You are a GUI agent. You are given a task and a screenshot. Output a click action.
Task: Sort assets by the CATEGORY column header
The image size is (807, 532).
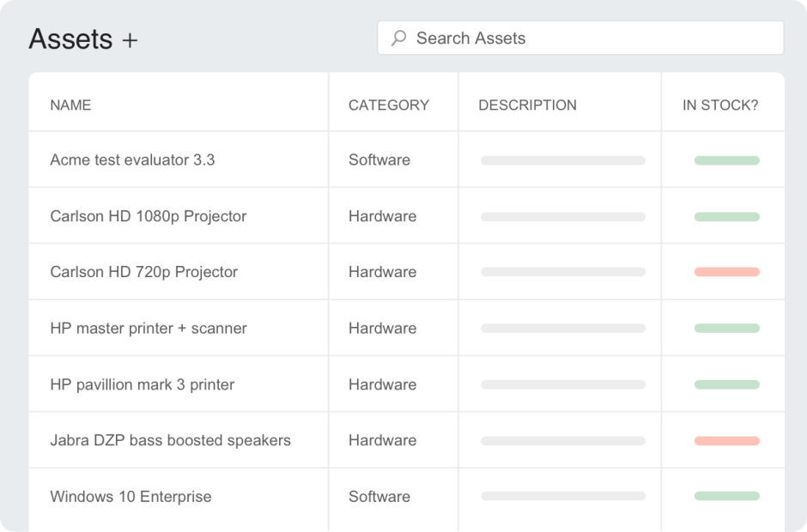point(388,105)
